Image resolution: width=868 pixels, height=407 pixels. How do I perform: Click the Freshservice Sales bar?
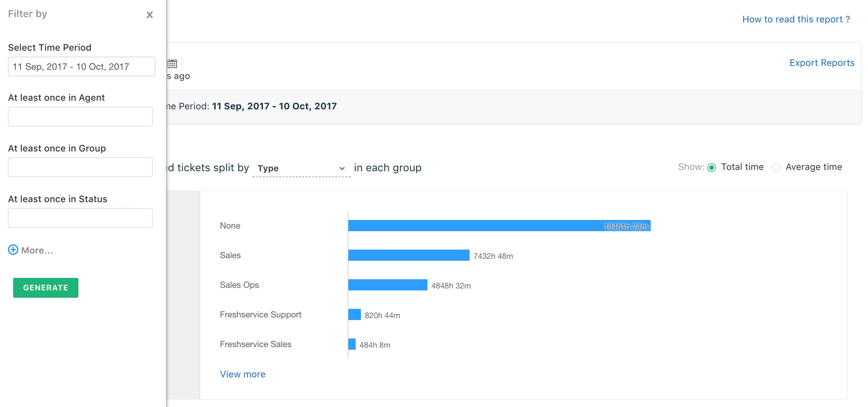coord(352,344)
